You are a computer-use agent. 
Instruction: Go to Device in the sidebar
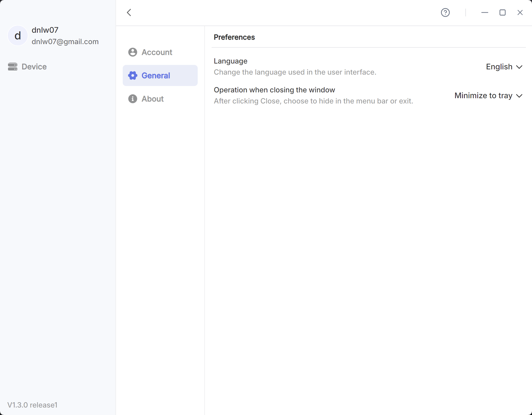tap(34, 67)
